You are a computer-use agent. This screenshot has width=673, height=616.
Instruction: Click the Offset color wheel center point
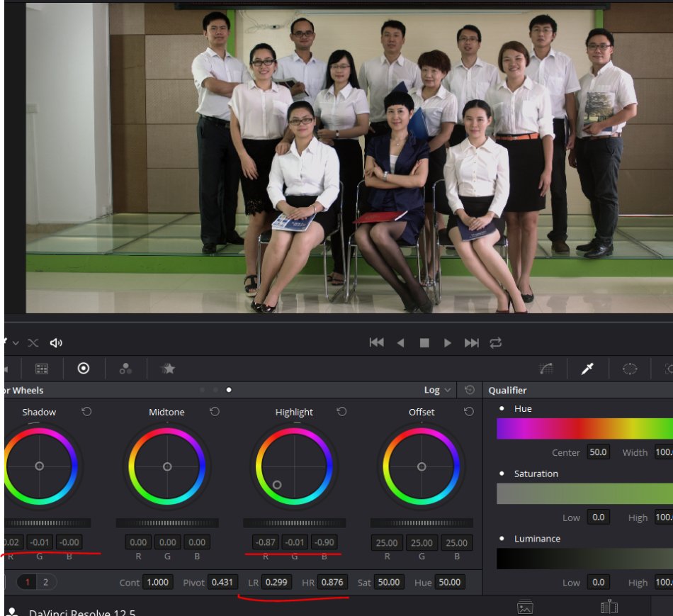click(x=422, y=466)
